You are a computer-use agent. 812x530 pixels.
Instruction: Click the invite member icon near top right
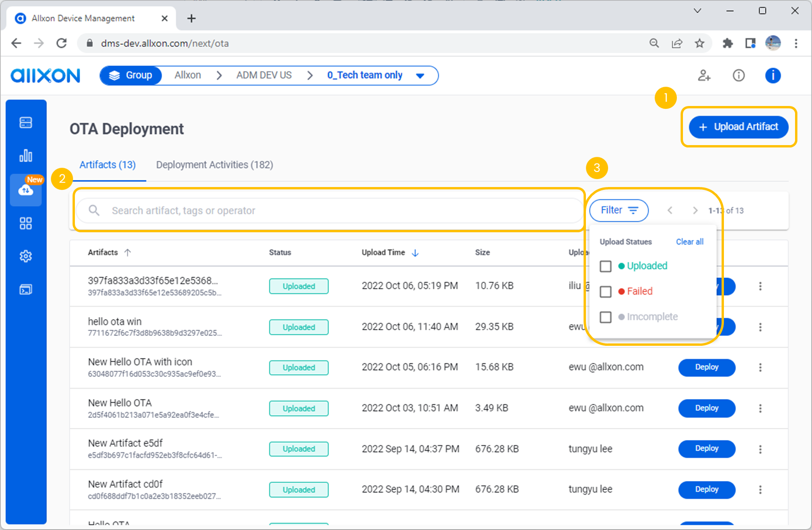[704, 75]
